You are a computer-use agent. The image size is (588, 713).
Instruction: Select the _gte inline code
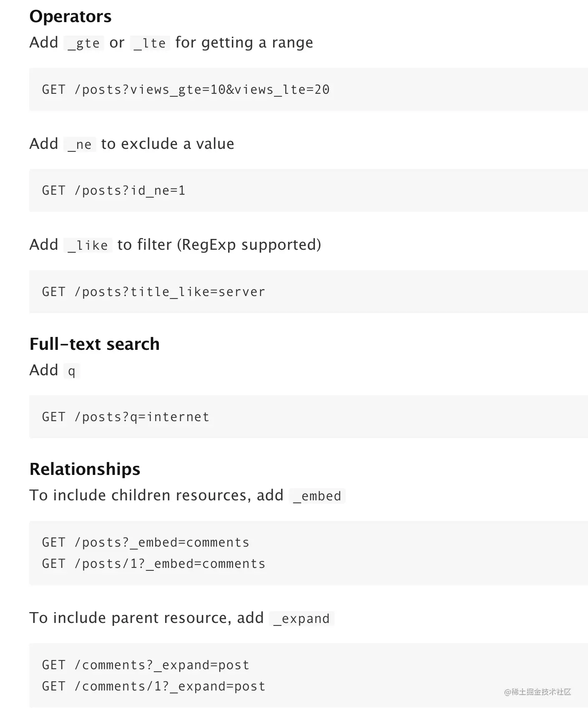[84, 43]
